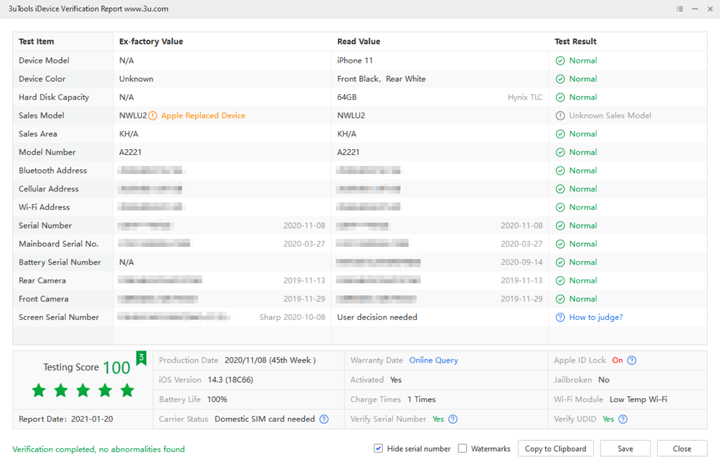The width and height of the screenshot is (720, 472).
Task: Click the Normal check icon for Serial Number
Action: pyautogui.click(x=560, y=225)
